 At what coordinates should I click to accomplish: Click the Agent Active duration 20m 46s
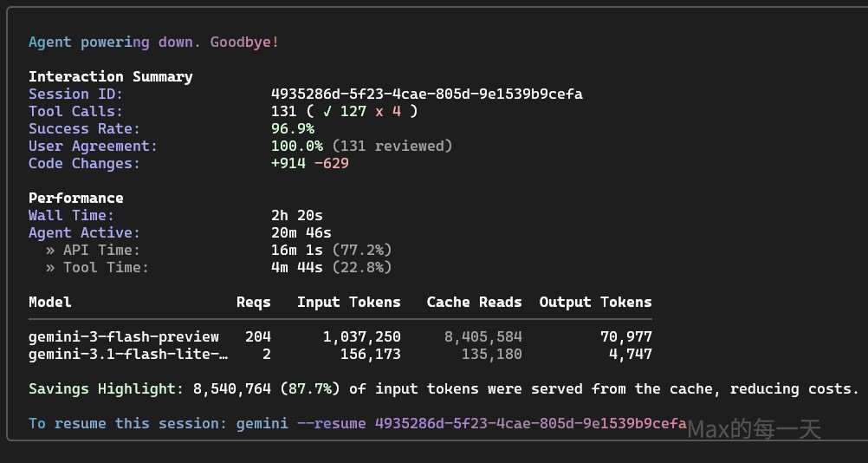coord(301,232)
